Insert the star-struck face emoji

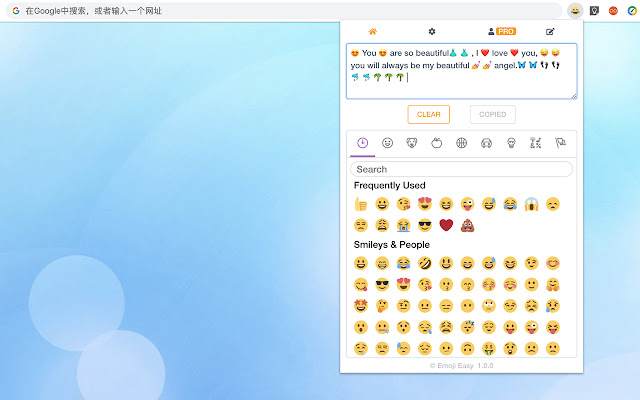pyautogui.click(x=361, y=306)
